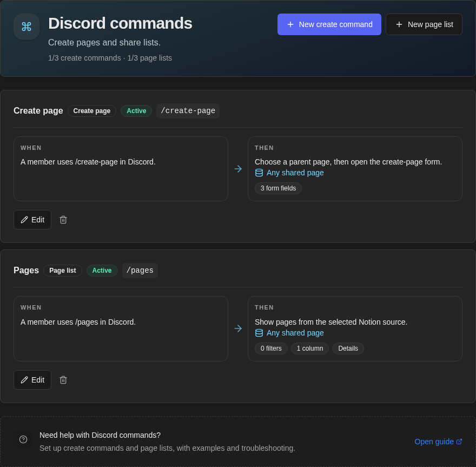Delete the Pages command with trash icon
This screenshot has width=476, height=467.
coord(63,380)
